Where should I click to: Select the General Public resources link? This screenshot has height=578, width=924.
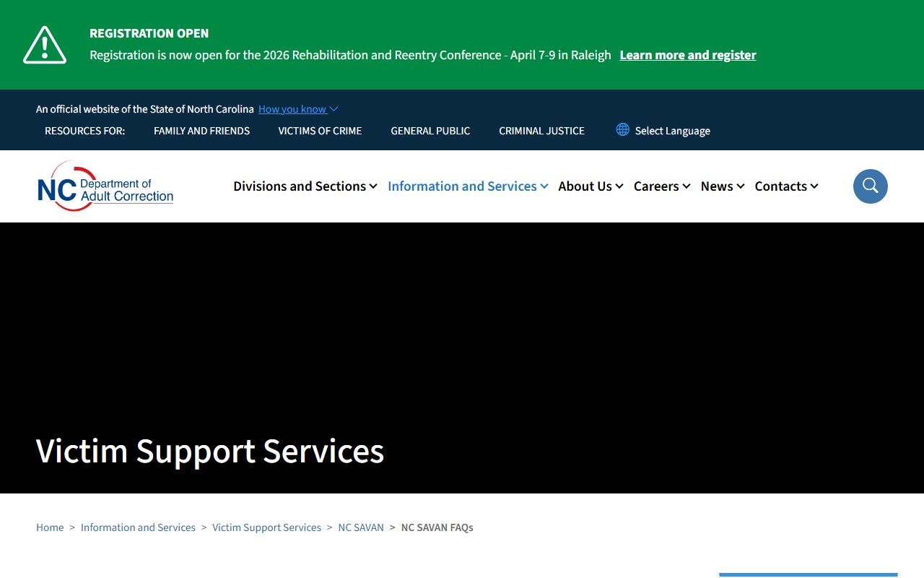click(x=430, y=131)
